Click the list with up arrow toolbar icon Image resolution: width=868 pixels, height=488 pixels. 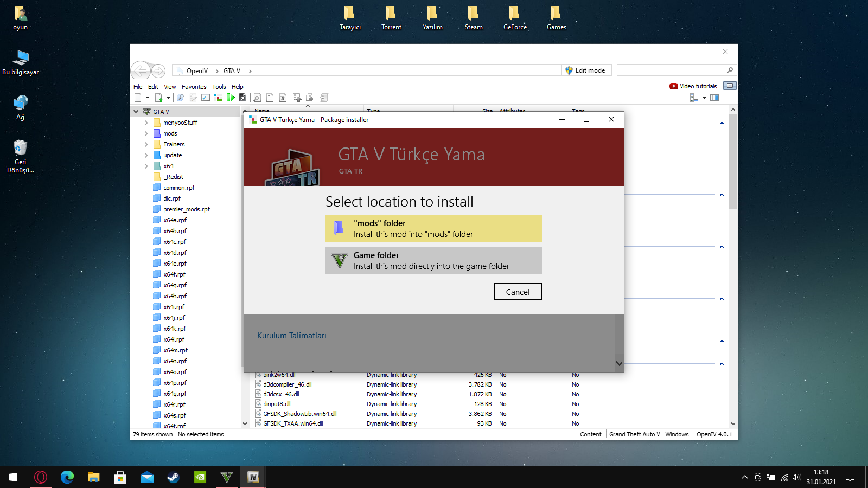click(x=297, y=98)
